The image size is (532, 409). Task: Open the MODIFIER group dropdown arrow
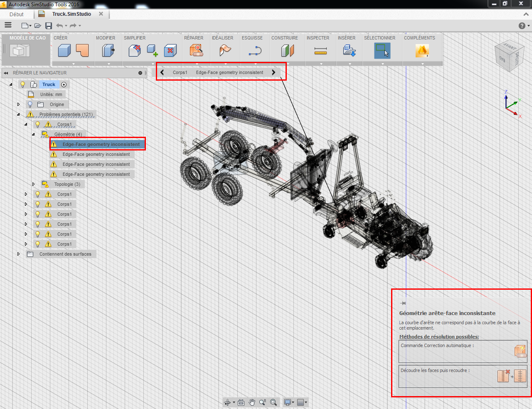click(x=109, y=64)
